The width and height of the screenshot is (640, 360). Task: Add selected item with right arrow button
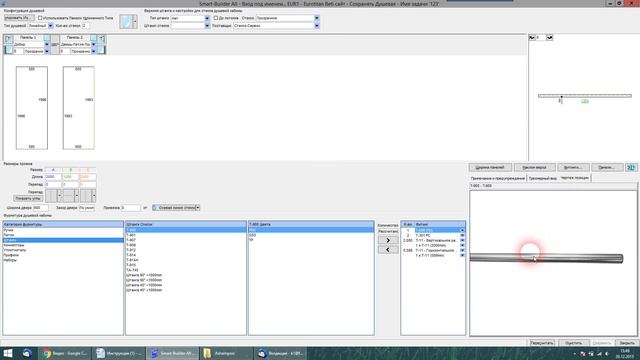click(x=388, y=240)
